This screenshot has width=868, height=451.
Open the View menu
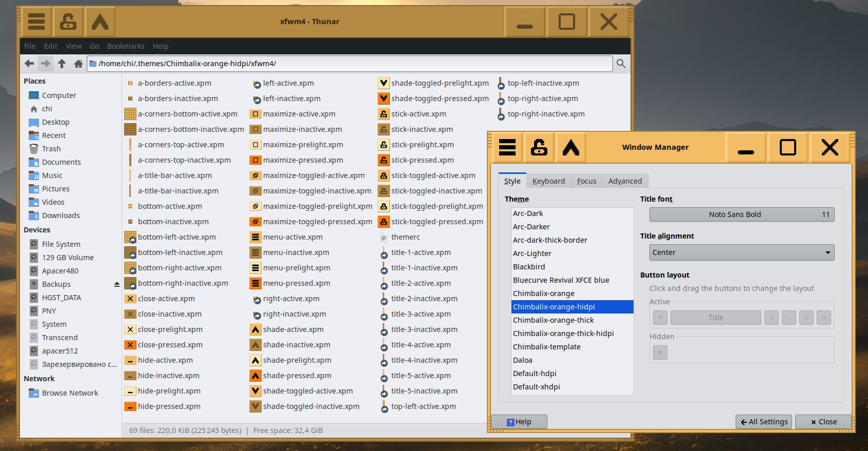73,46
